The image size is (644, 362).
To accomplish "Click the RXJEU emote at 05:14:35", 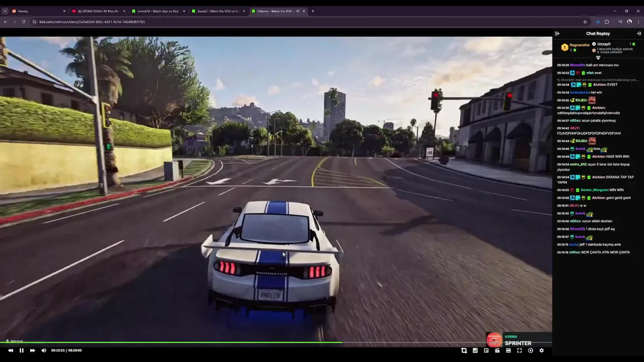I will (x=592, y=100).
